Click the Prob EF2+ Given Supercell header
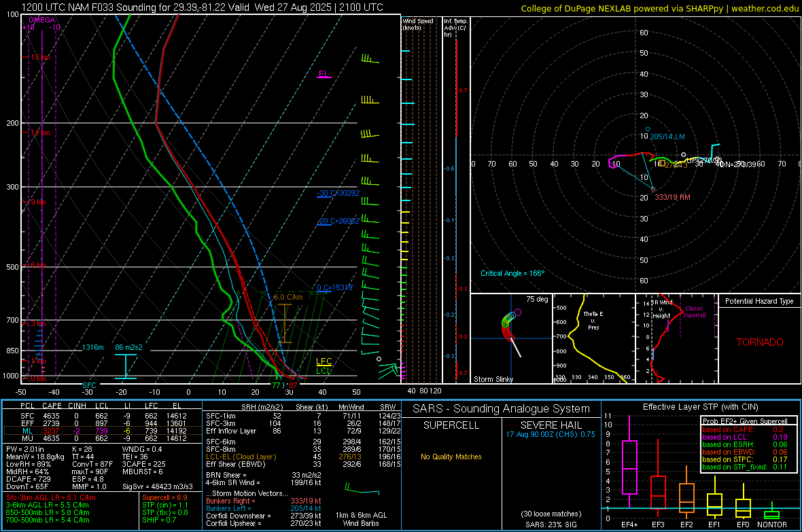Screen dimensions: 802x532 745,421
